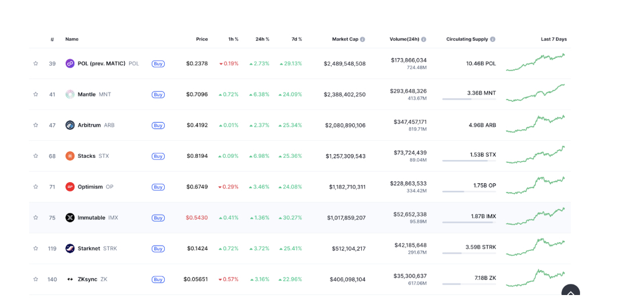The height and width of the screenshot is (302, 644).
Task: Click the Circulating Supply info icon
Action: (493, 40)
